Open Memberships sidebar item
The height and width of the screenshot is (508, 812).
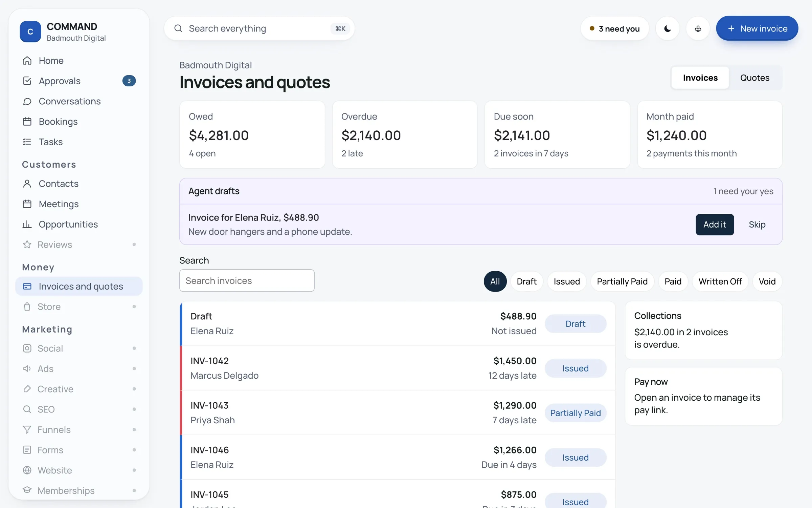tap(79, 490)
